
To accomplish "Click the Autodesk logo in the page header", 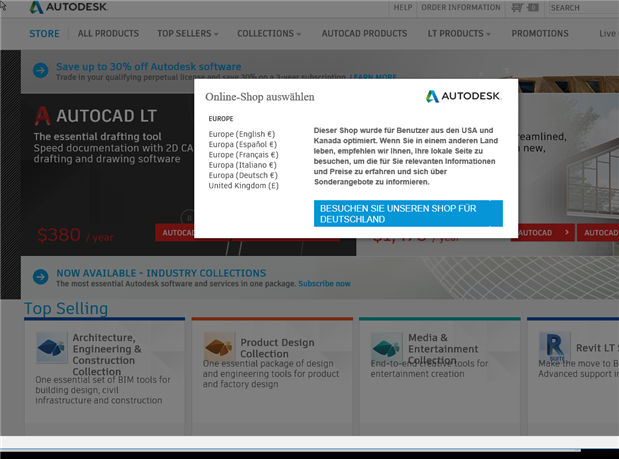I will tap(69, 7).
